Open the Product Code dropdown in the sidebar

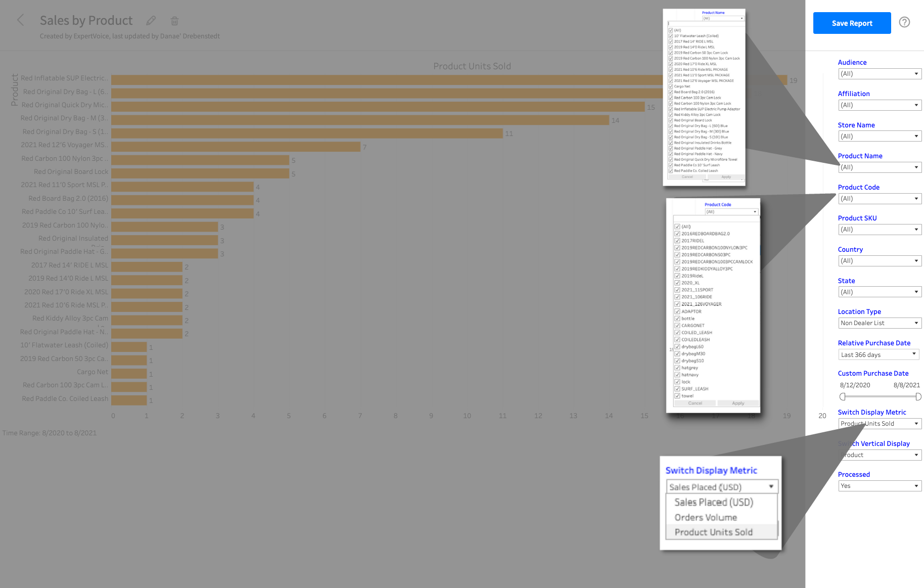coord(880,199)
